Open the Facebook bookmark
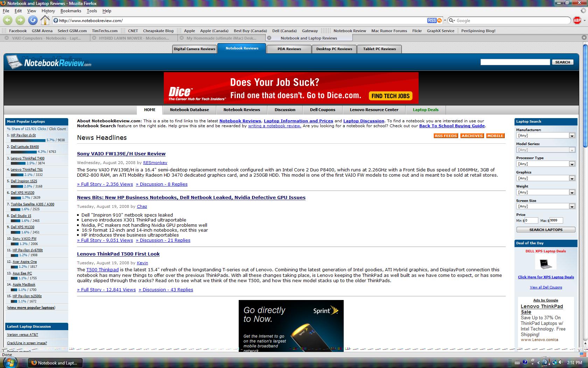 point(18,31)
